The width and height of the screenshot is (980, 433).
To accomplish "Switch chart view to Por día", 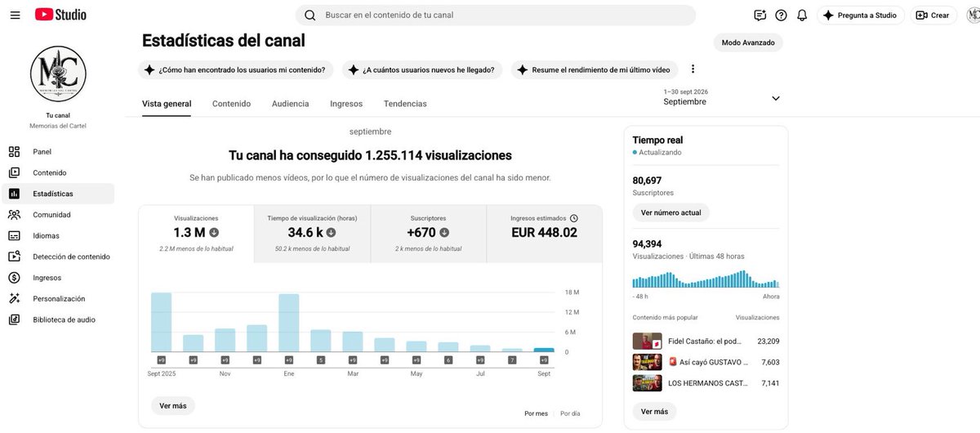I will point(570,413).
